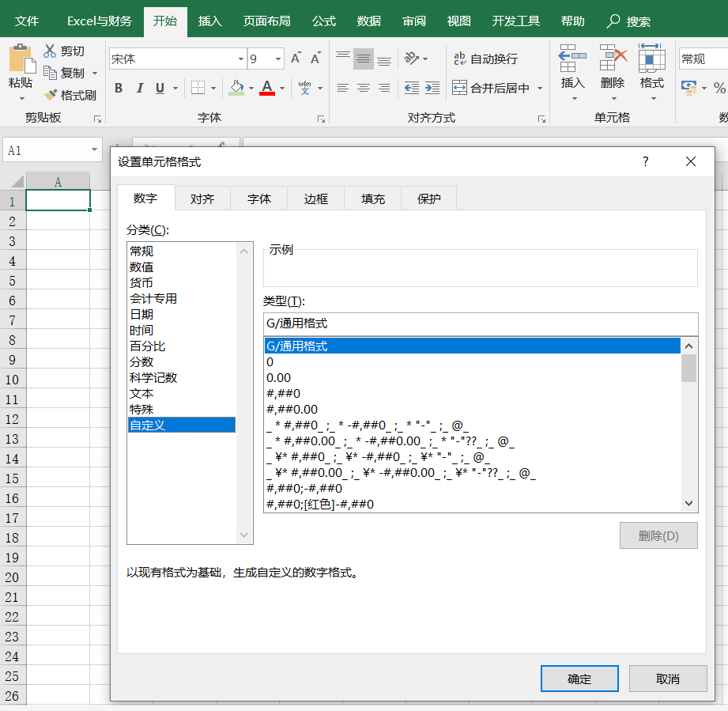Screen dimensions: 728x711
Task: Toggle underline formatting
Action: click(160, 88)
